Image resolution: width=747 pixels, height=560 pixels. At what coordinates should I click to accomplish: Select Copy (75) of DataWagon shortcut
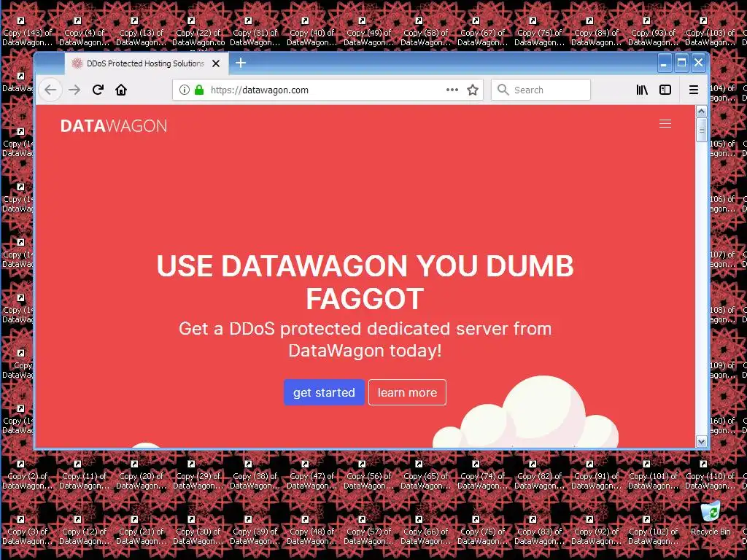[483, 530]
